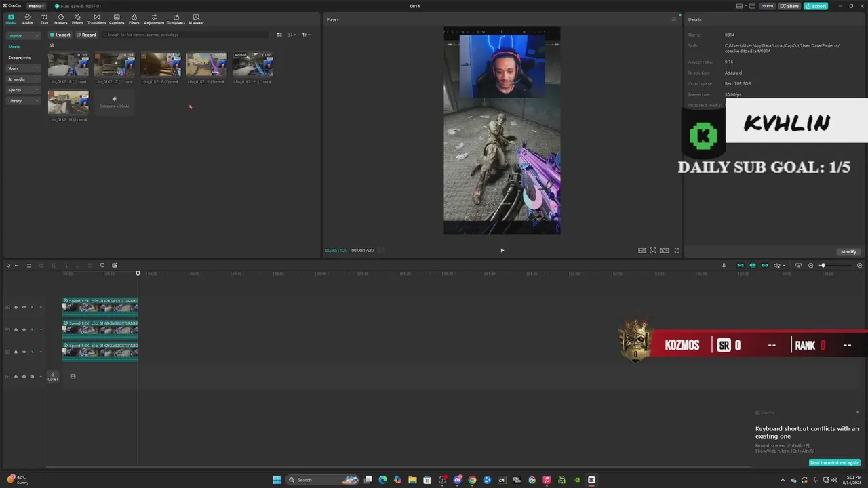Toggle visibility eye on third video track

tap(24, 352)
